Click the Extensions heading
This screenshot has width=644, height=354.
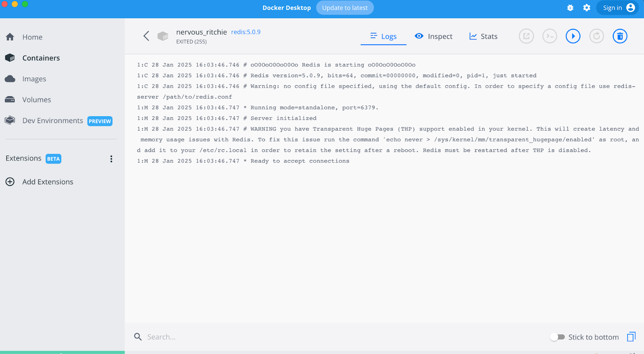pos(23,158)
